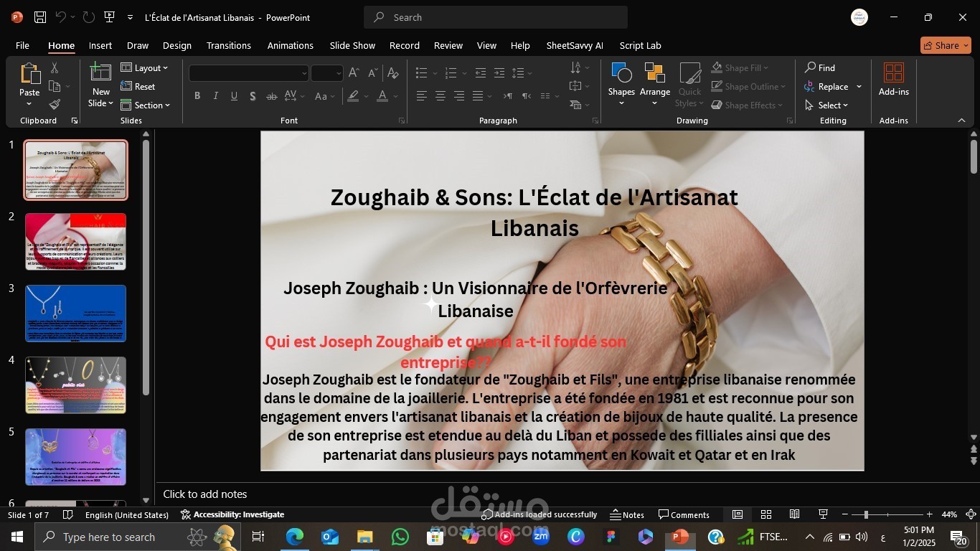Open WhatsApp from the taskbar
This screenshot has height=551, width=980.
400,537
